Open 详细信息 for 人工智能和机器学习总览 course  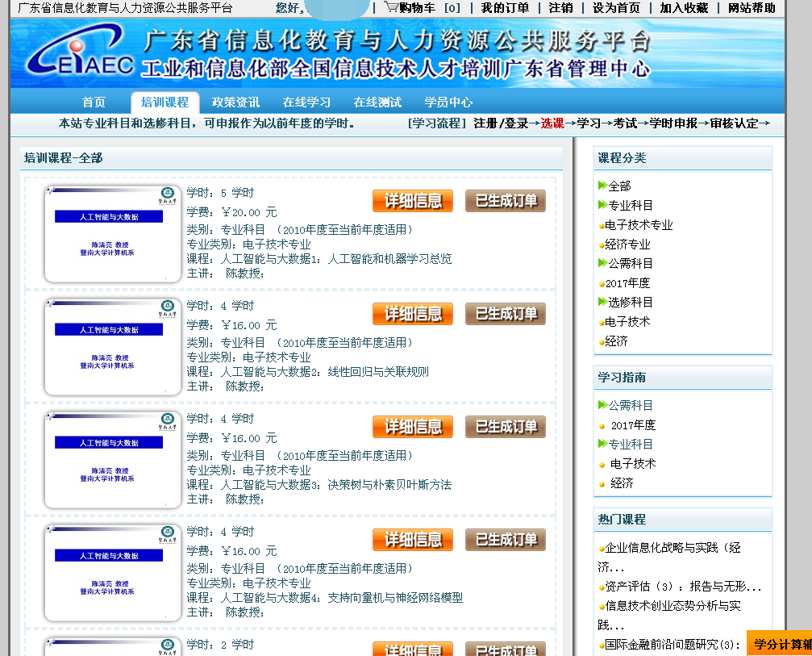point(413,201)
